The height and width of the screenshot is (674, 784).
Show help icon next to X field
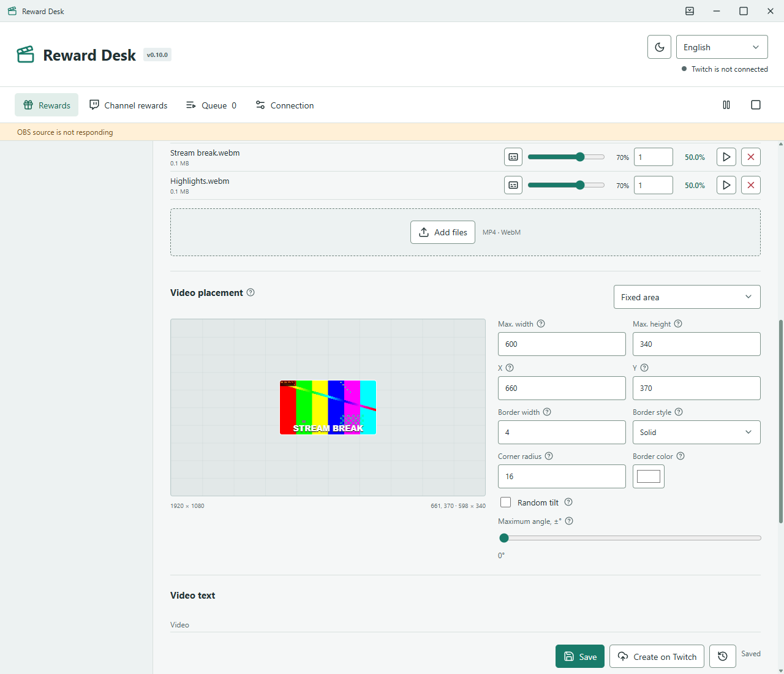510,368
